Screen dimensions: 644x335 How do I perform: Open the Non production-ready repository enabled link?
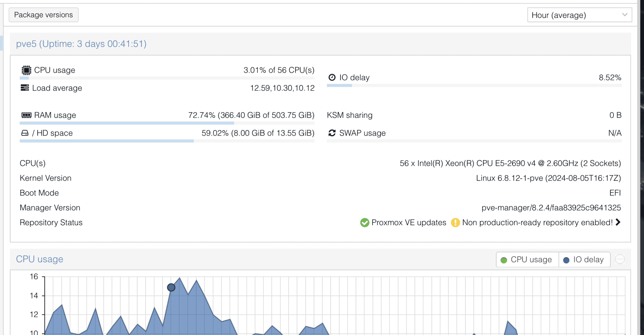click(x=537, y=222)
